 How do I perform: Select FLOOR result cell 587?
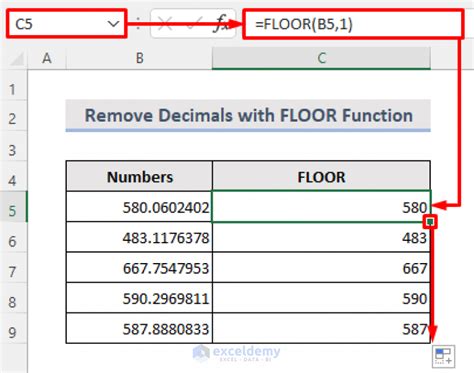coord(321,328)
